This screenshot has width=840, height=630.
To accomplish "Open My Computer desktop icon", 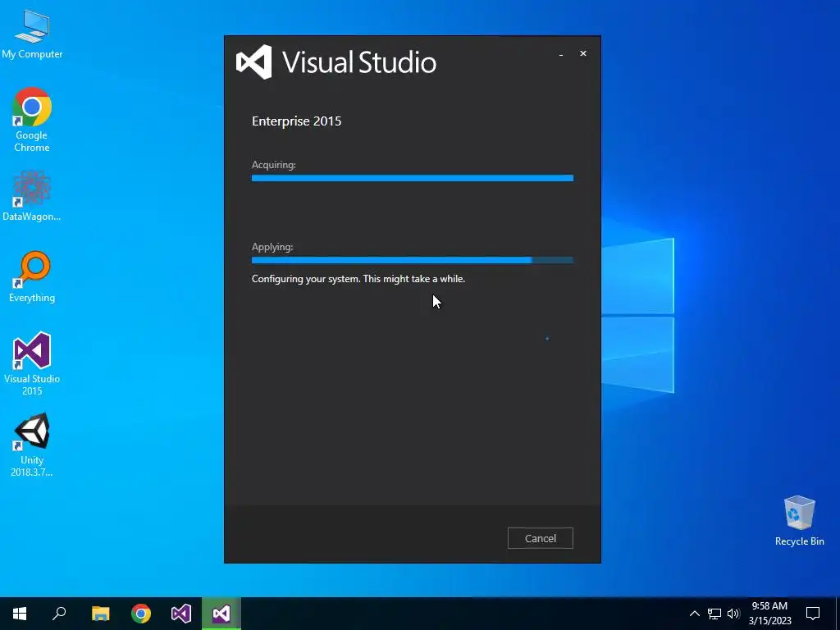I will (32, 33).
